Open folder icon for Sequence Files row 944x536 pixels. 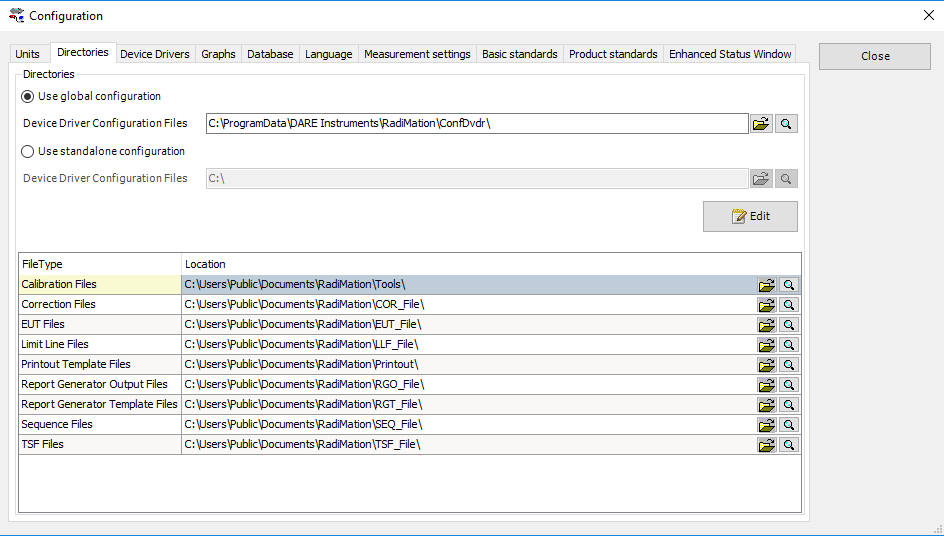click(766, 425)
